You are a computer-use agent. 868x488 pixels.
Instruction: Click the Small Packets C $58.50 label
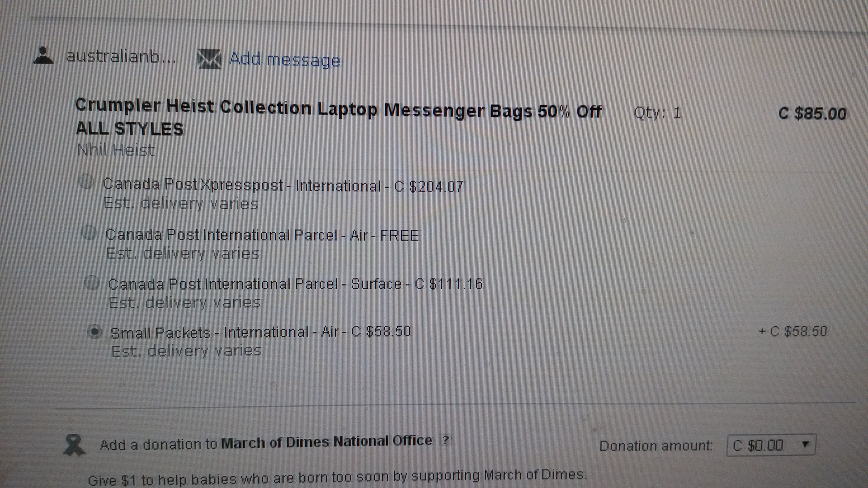260,333
